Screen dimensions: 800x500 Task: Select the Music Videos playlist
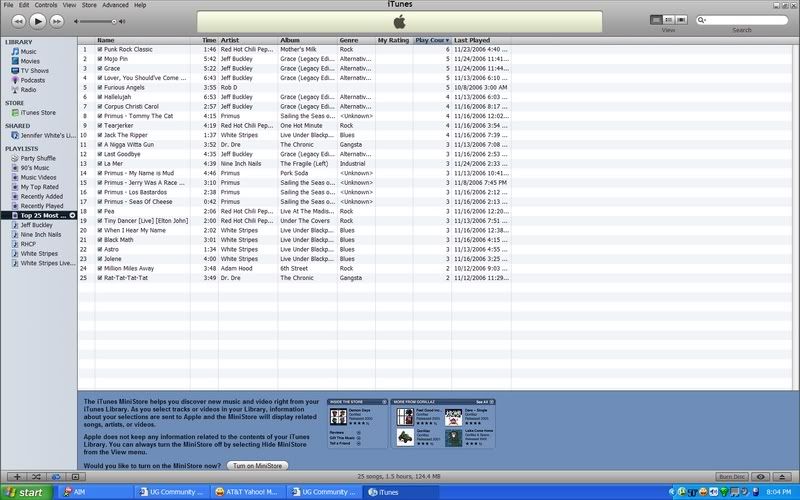click(x=34, y=178)
